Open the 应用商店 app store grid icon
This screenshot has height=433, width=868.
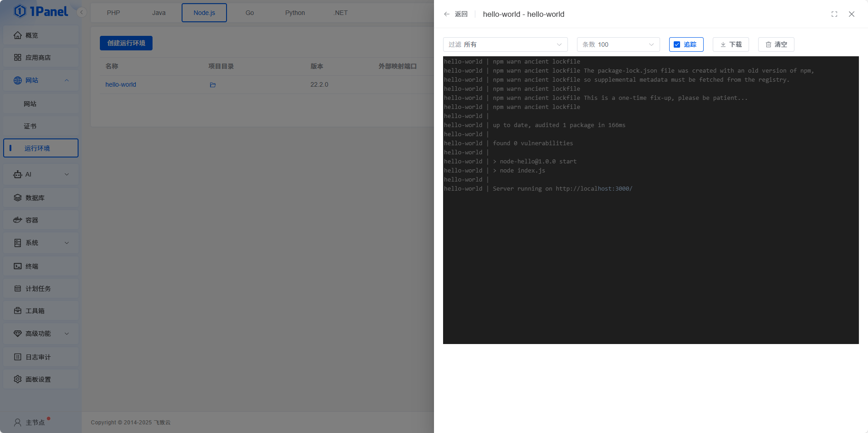(18, 58)
